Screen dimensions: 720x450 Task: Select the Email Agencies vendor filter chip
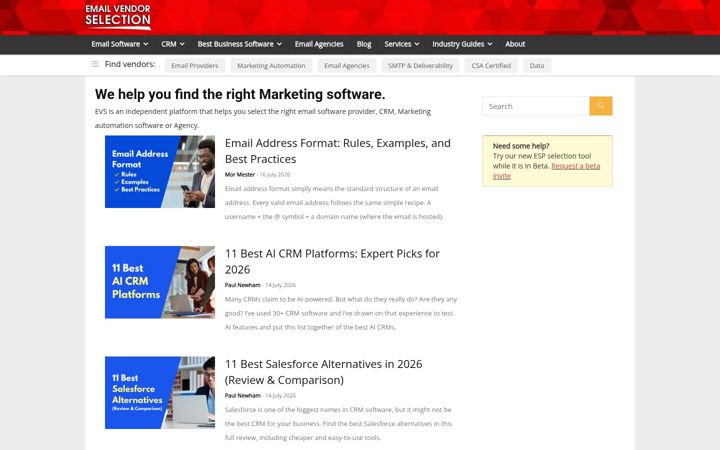(347, 66)
